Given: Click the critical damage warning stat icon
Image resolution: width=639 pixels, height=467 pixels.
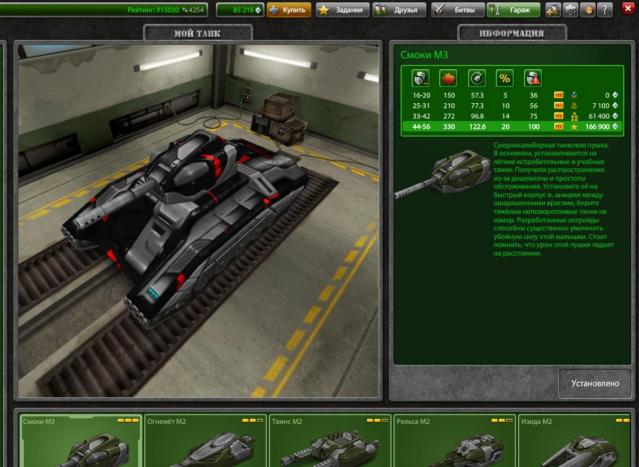Looking at the screenshot, I should [533, 76].
